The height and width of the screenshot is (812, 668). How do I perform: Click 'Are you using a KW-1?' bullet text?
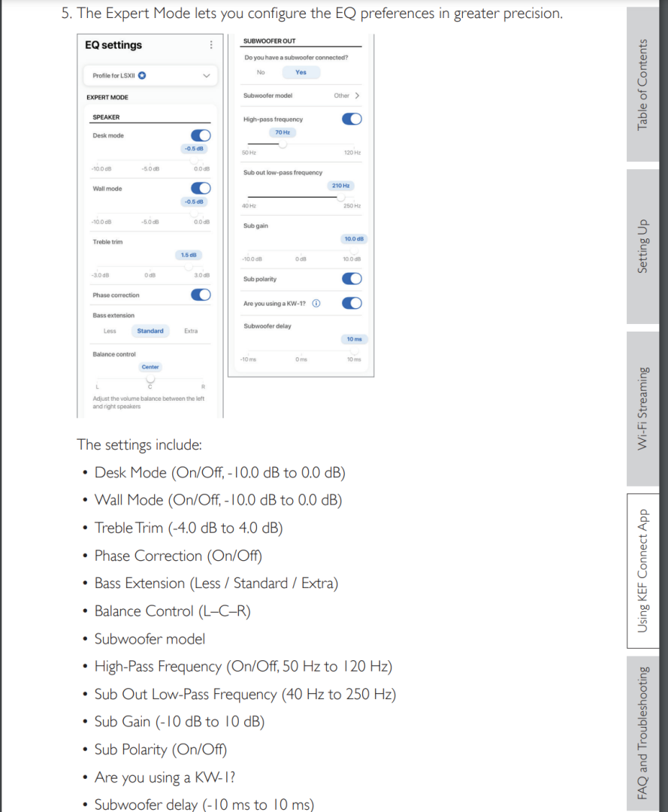(165, 777)
